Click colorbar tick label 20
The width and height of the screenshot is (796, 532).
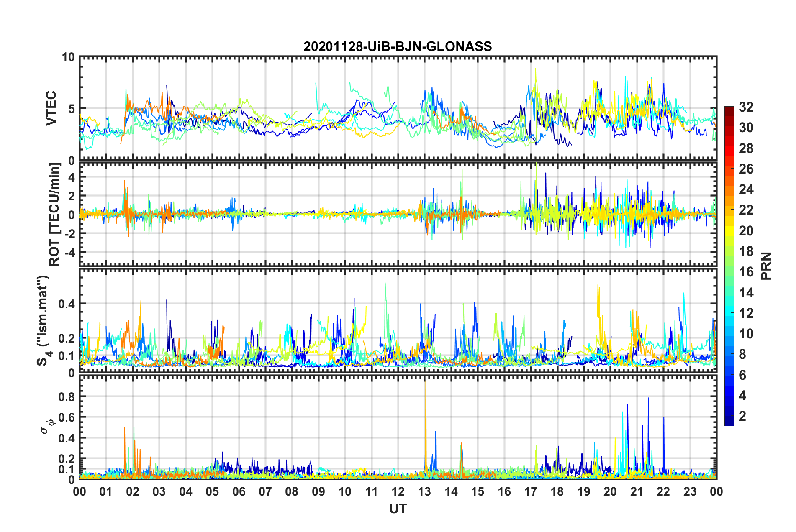[746, 231]
